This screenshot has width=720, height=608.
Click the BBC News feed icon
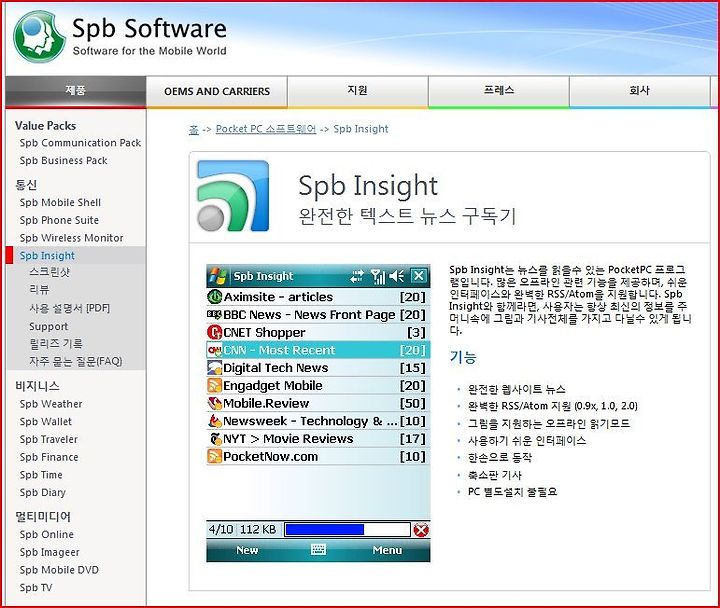[x=214, y=315]
